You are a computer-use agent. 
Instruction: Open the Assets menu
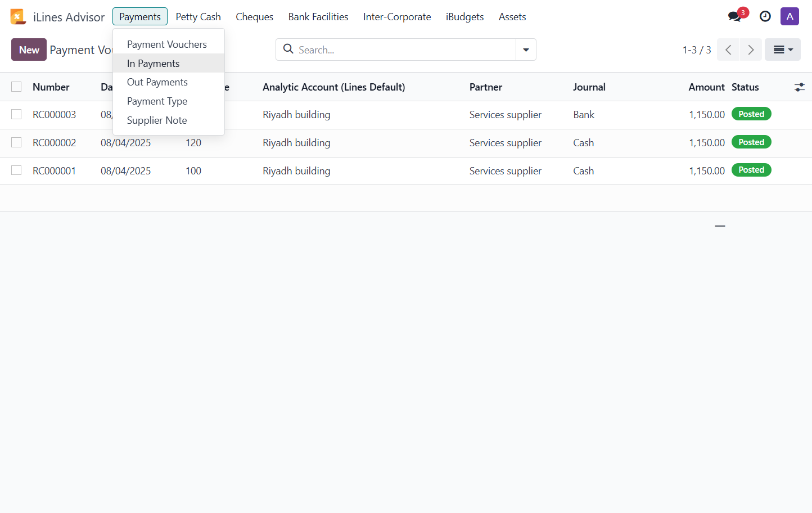click(512, 17)
